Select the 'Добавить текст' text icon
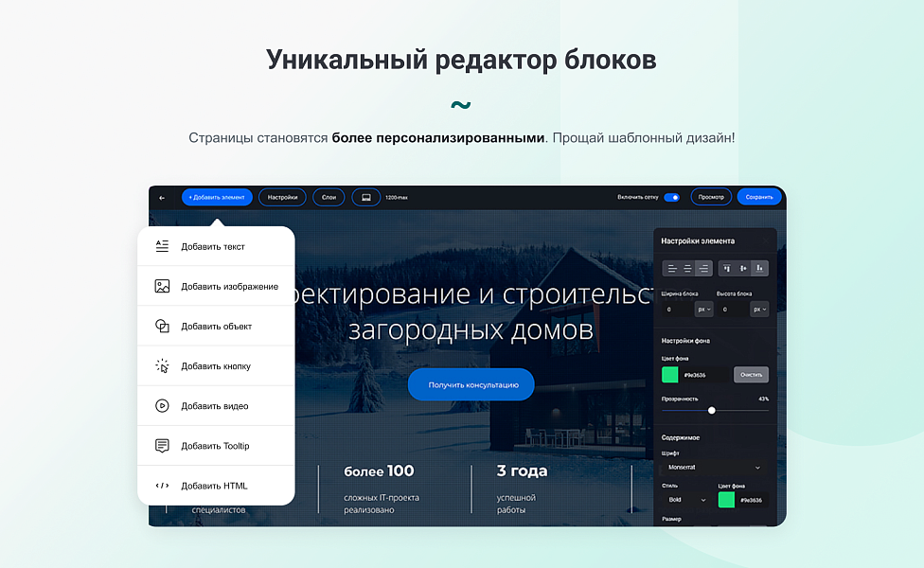This screenshot has width=924, height=568. pyautogui.click(x=163, y=245)
